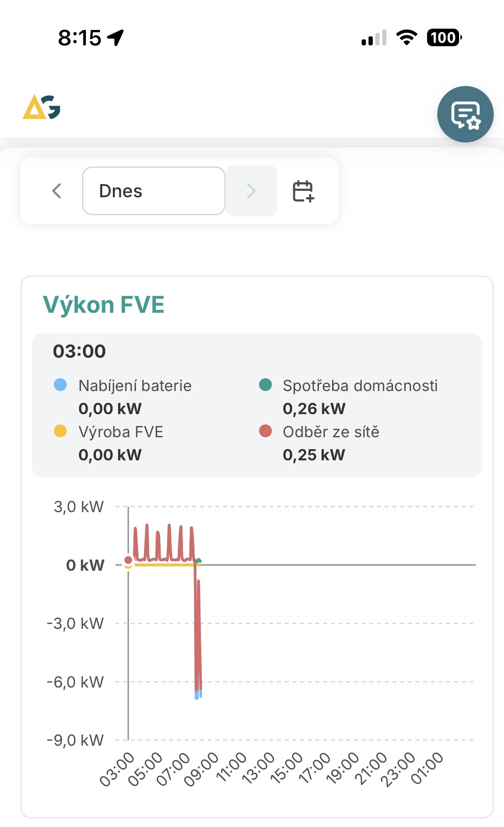Viewport: 504px width, 827px height.
Task: Tap the 13:00 label on time axis
Action: pyautogui.click(x=258, y=769)
